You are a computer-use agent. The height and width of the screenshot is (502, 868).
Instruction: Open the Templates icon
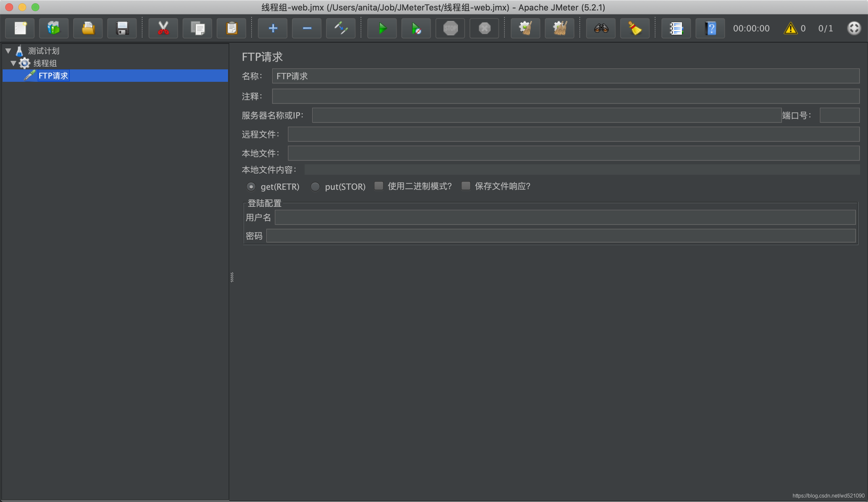[x=54, y=28]
